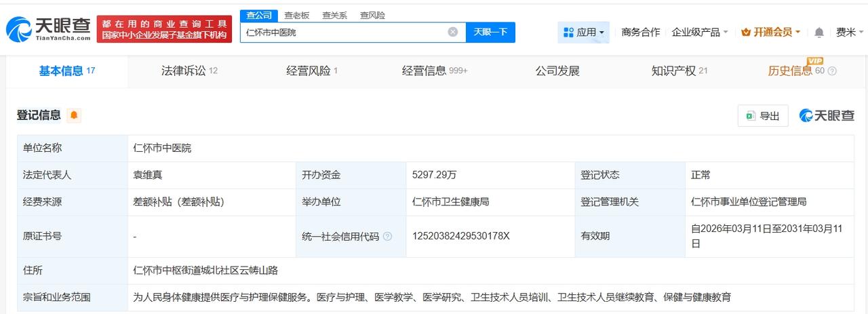Open the 开通会员 membership dropdown
This screenshot has width=868, height=314.
(x=771, y=32)
